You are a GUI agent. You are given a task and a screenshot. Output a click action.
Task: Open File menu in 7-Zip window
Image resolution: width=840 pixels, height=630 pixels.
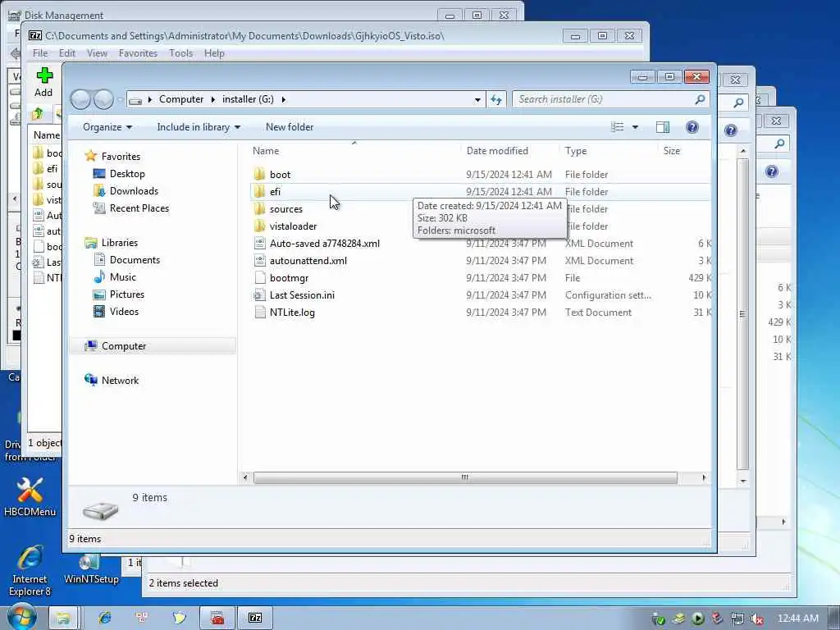[x=40, y=53]
